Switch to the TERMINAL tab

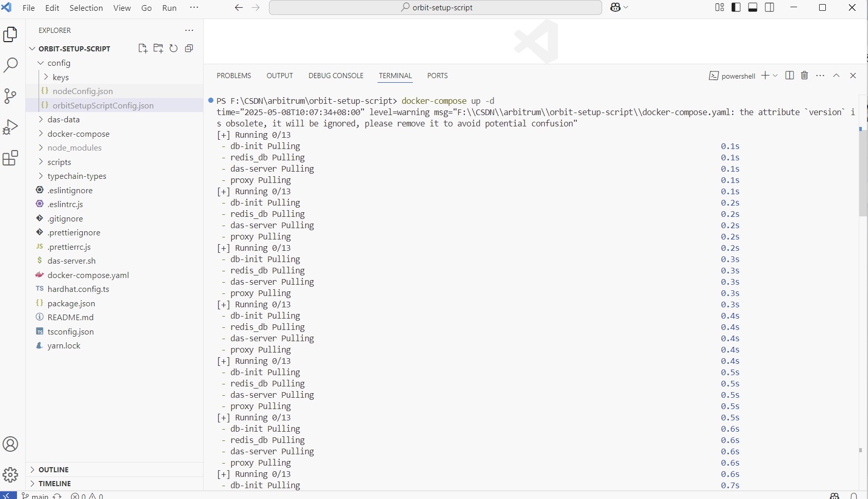395,76
